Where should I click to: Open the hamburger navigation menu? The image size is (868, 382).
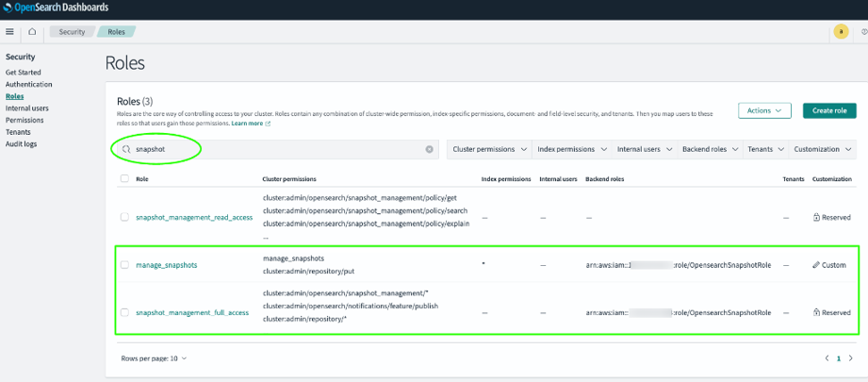pyautogui.click(x=9, y=31)
